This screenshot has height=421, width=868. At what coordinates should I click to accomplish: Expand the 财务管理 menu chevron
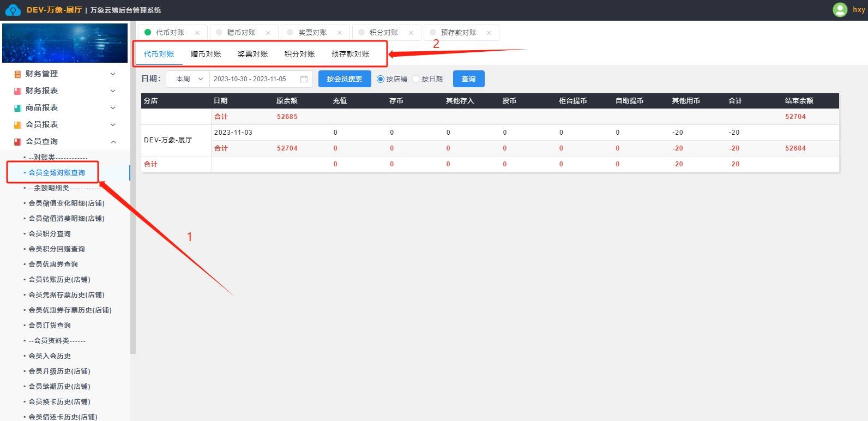click(113, 74)
